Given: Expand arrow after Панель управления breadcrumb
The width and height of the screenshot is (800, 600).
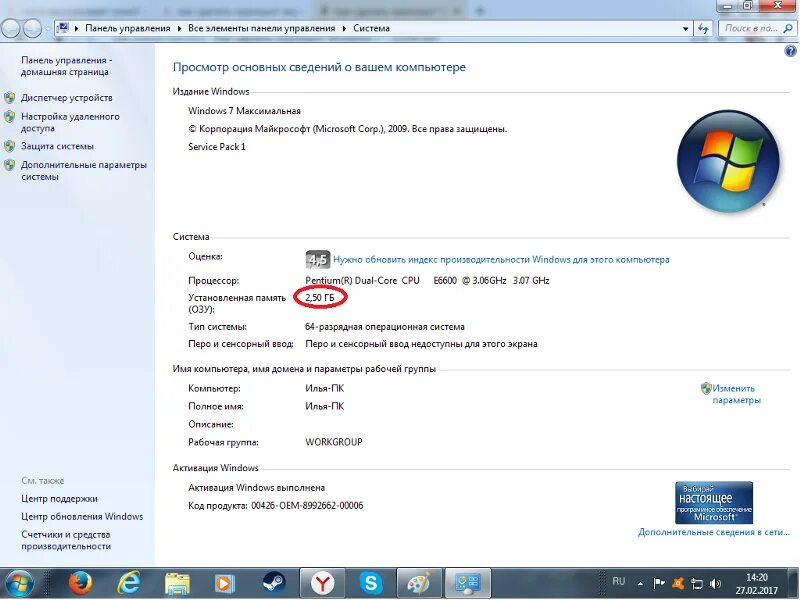Looking at the screenshot, I should (x=179, y=29).
